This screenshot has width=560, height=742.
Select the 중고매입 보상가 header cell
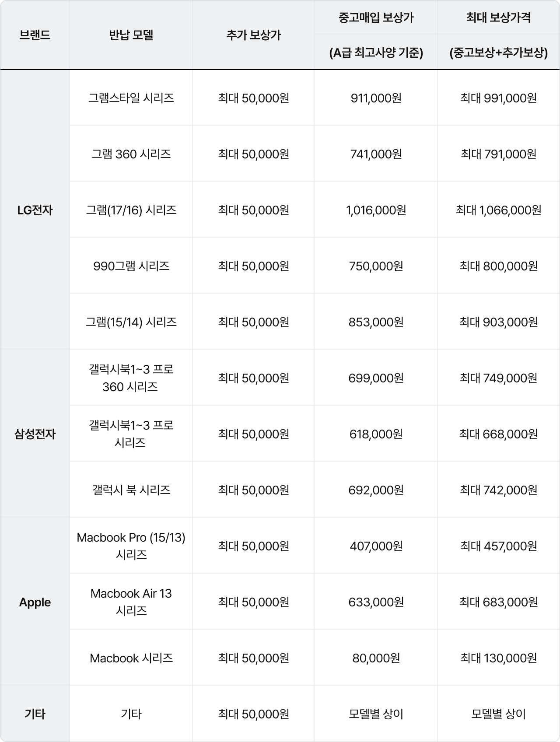tap(376, 17)
